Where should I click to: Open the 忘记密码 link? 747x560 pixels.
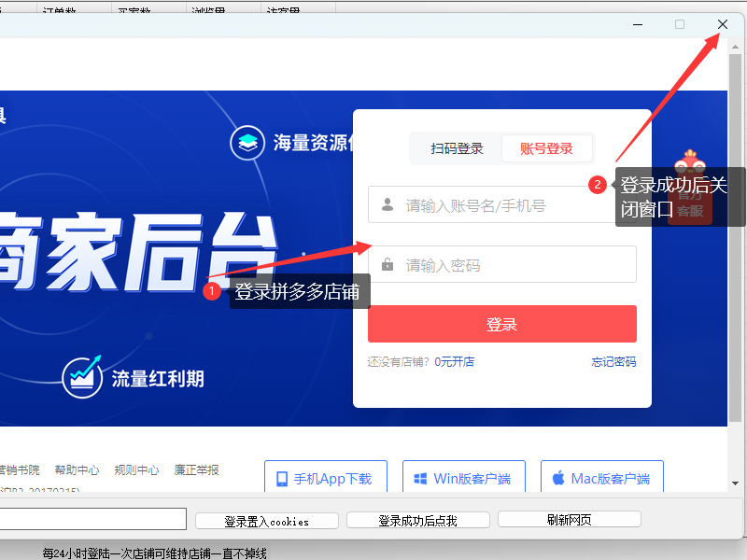(x=613, y=362)
